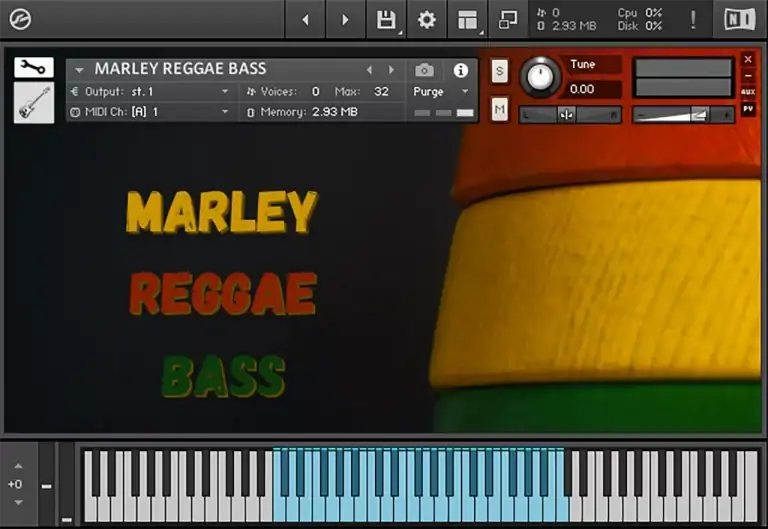Toggle the AUX sends button
768x529 pixels.
[x=748, y=92]
